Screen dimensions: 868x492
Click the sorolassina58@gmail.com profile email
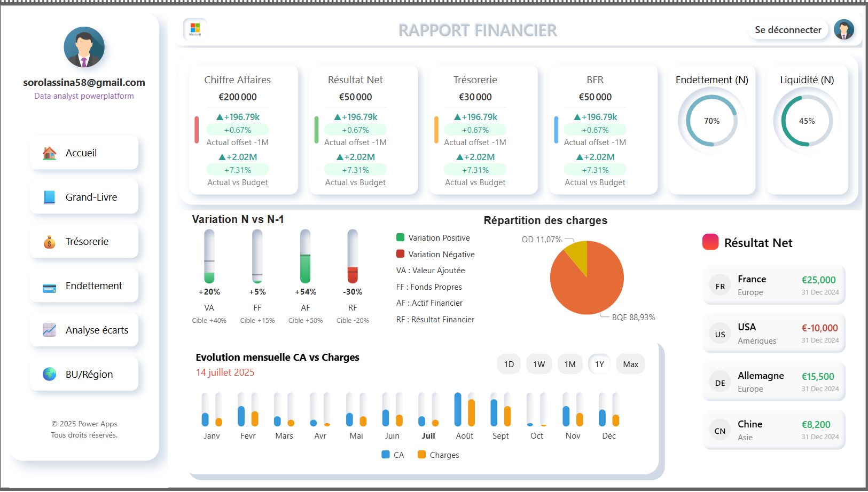pos(84,82)
